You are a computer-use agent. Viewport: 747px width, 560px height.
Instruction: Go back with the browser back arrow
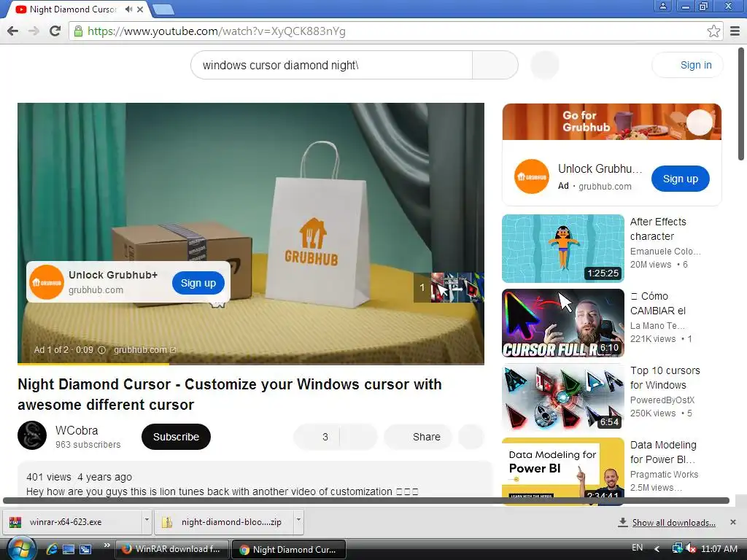tap(13, 31)
